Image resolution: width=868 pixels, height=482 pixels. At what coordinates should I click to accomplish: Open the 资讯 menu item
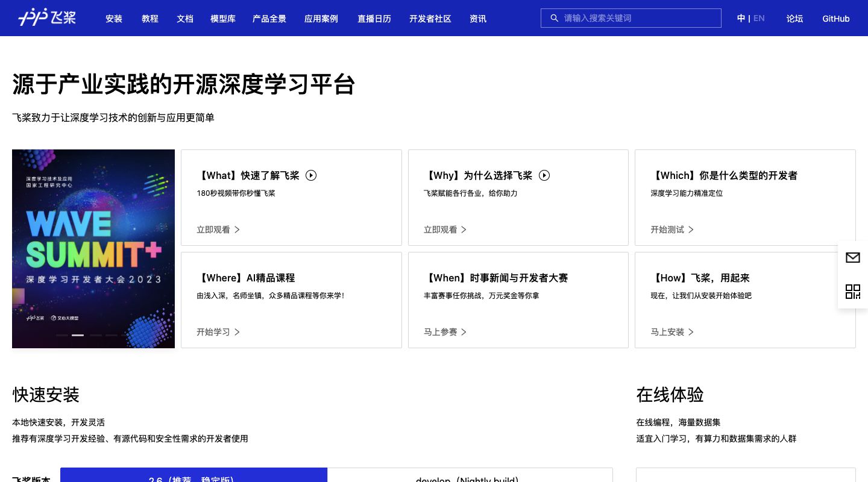pos(478,19)
